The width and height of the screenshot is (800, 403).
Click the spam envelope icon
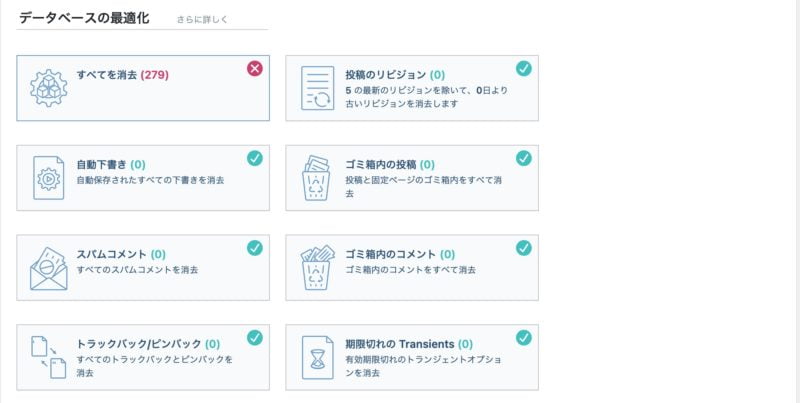coord(48,268)
